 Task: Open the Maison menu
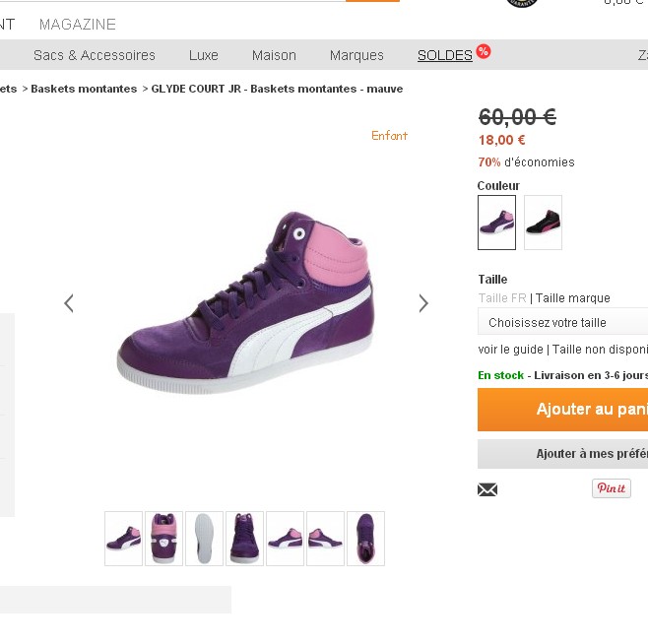point(274,55)
